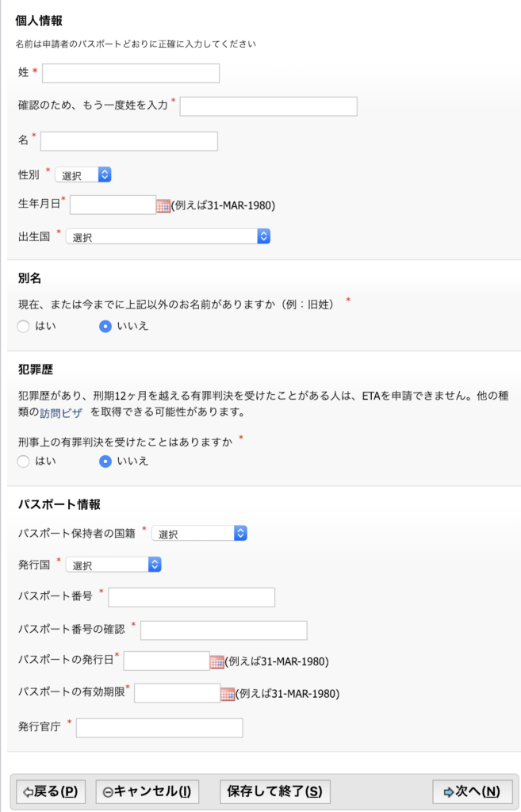Expand the 出生国 selection list
The image size is (521, 812).
(168, 236)
